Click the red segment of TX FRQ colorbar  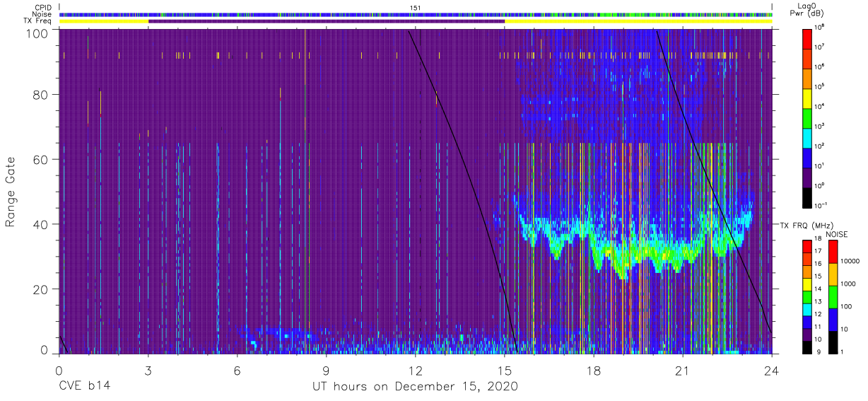pos(808,245)
